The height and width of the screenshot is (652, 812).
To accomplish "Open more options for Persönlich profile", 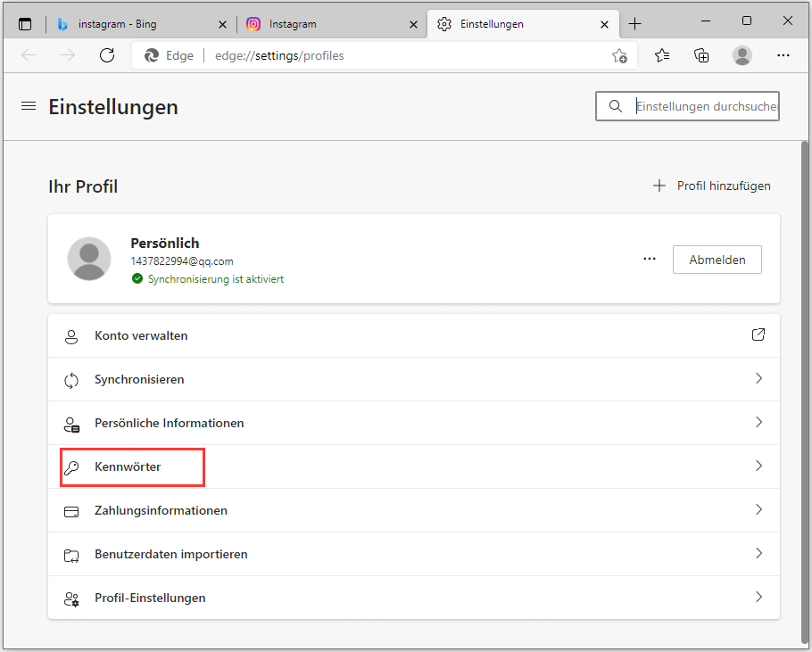I will [650, 260].
